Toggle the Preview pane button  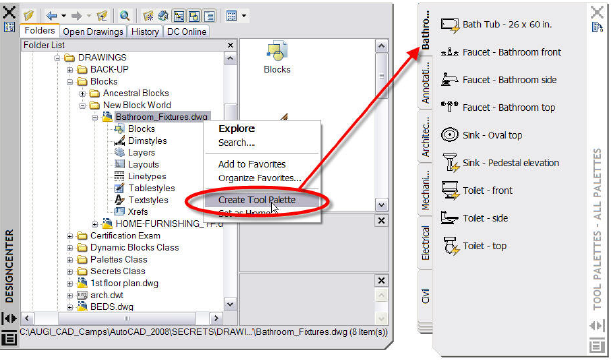(x=194, y=16)
